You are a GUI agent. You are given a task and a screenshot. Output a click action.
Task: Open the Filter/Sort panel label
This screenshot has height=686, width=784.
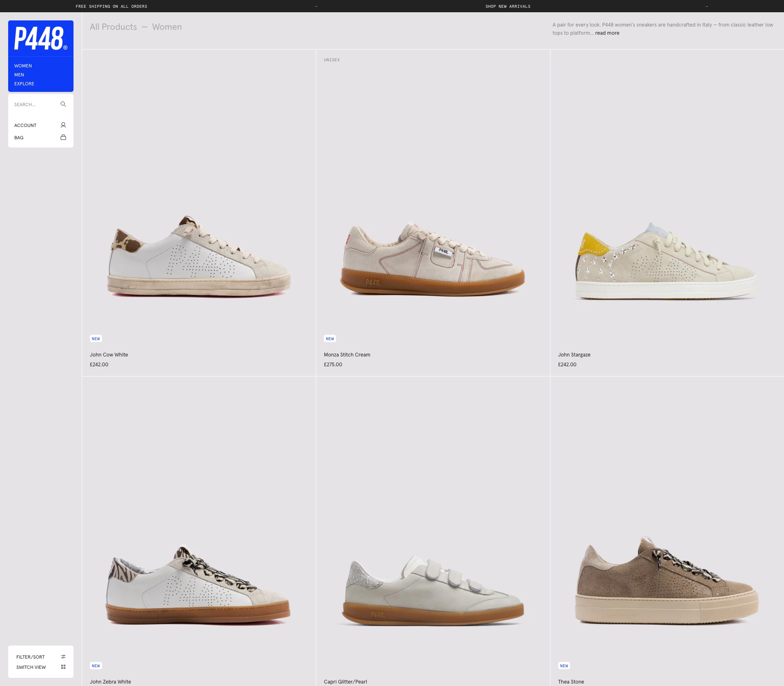tap(31, 657)
